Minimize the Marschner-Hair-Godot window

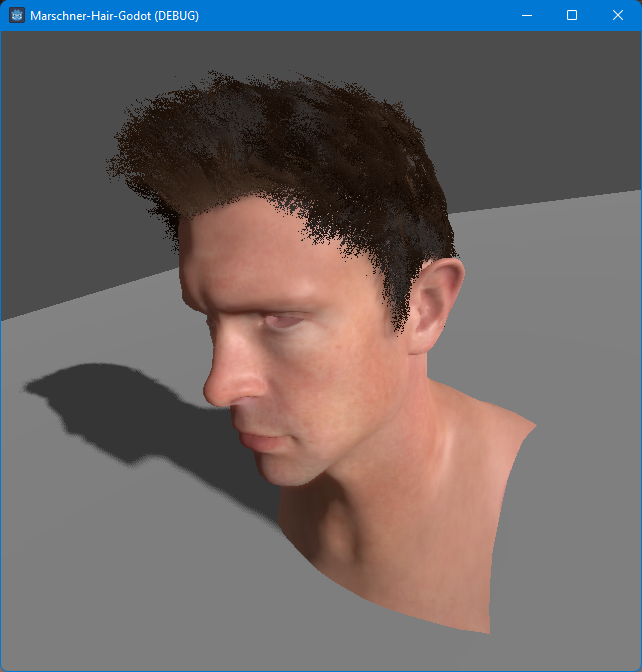[x=526, y=15]
